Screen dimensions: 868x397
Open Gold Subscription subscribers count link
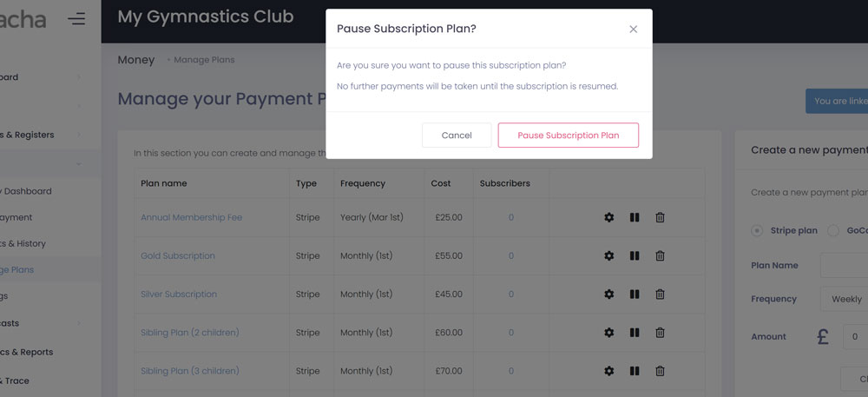511,256
